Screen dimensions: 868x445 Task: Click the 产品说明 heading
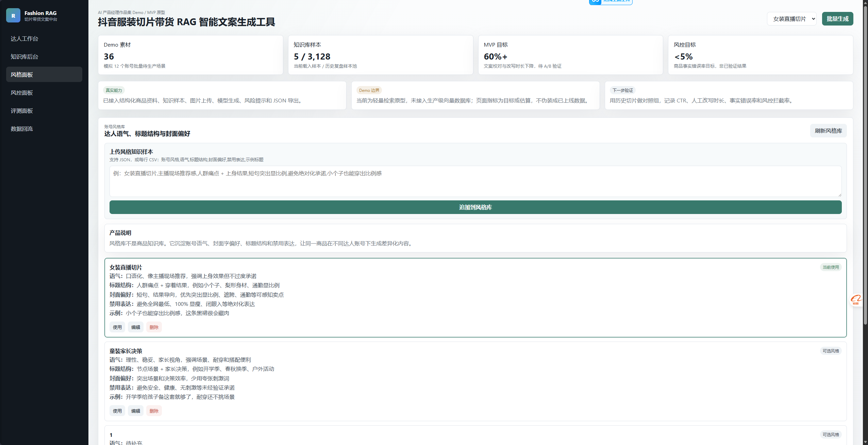pyautogui.click(x=120, y=233)
